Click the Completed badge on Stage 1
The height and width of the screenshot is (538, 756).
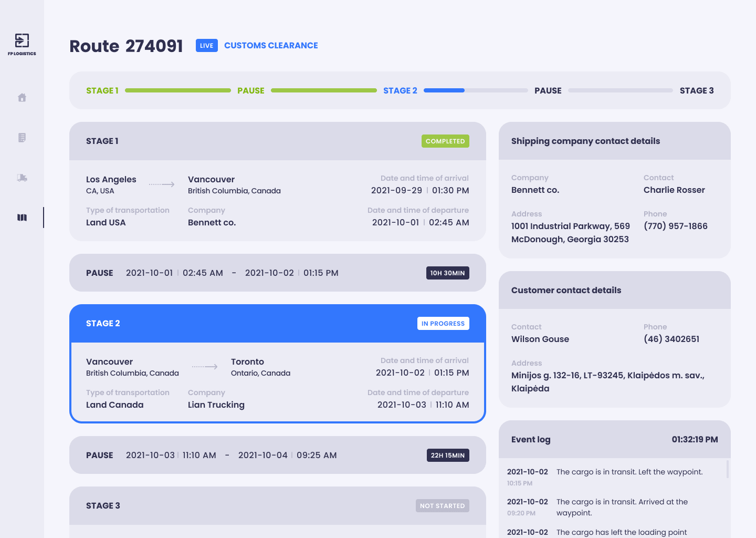pos(445,141)
